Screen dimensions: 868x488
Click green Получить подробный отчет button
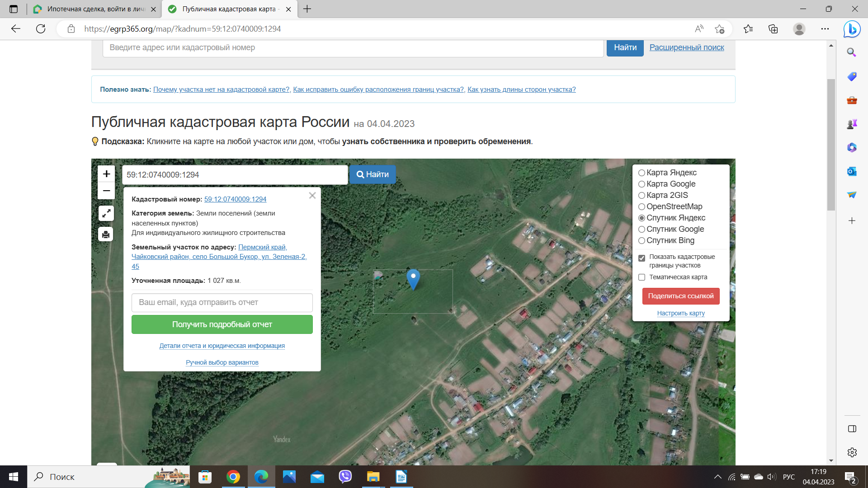click(222, 324)
